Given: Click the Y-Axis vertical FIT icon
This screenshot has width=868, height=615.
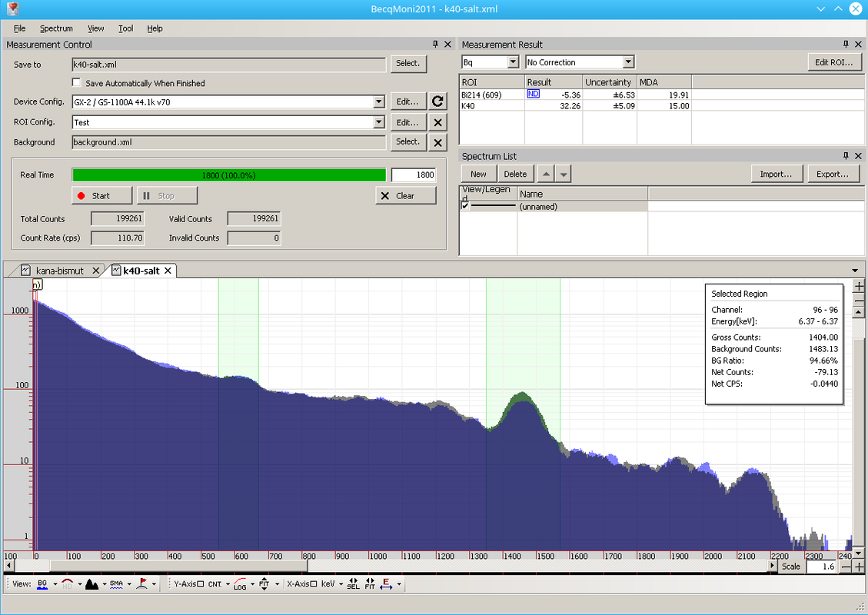Looking at the screenshot, I should tap(264, 584).
